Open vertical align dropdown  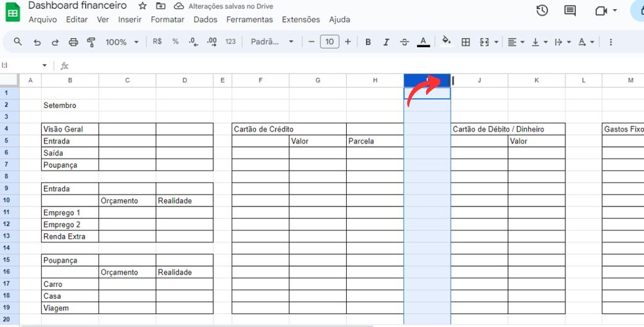(539, 42)
